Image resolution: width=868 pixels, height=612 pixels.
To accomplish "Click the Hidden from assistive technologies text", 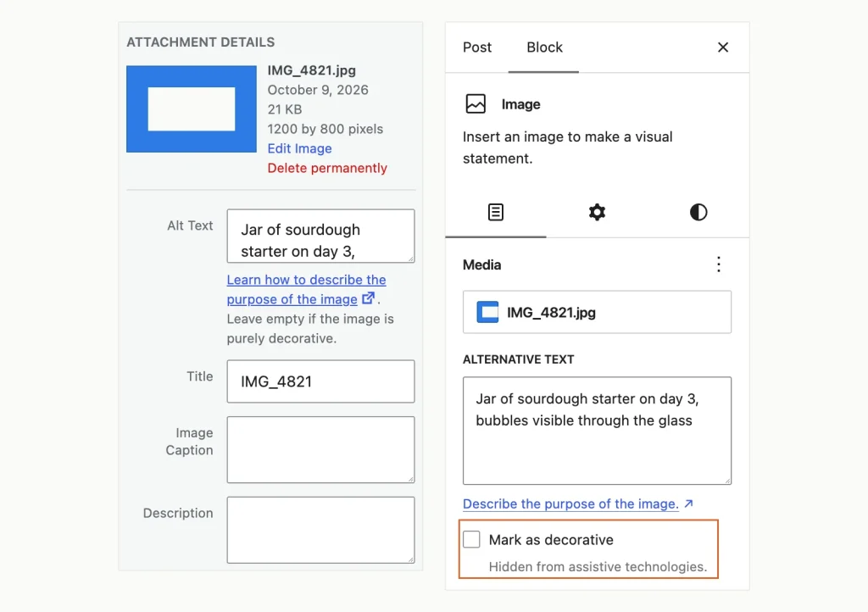I will 598,566.
